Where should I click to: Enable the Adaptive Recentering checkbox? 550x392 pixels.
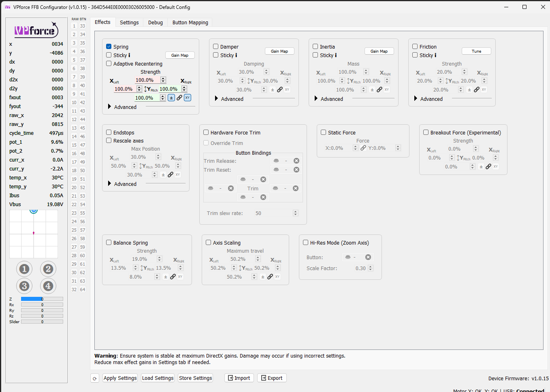coord(109,64)
